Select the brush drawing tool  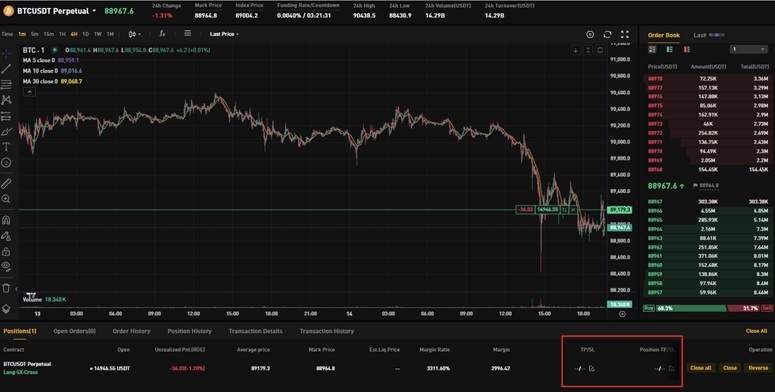pyautogui.click(x=6, y=131)
